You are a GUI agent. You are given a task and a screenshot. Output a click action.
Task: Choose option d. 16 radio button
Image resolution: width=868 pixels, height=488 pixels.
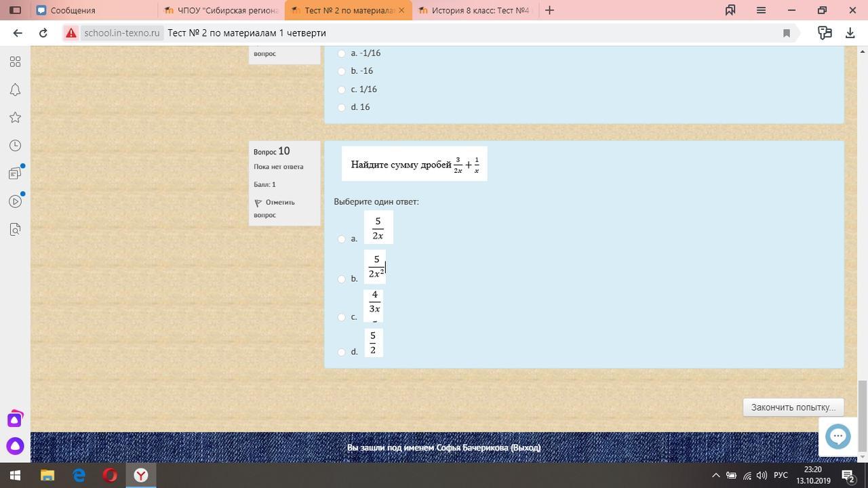pos(342,107)
